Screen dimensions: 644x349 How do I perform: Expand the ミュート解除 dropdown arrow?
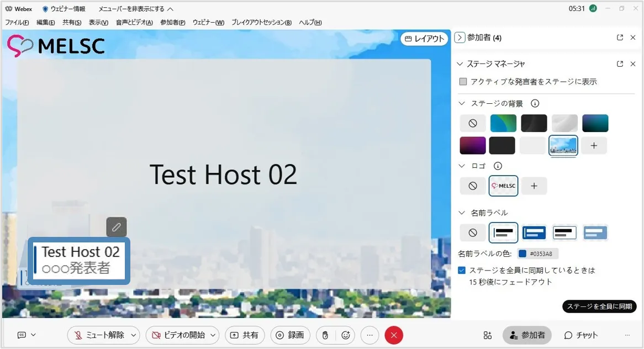coord(133,335)
